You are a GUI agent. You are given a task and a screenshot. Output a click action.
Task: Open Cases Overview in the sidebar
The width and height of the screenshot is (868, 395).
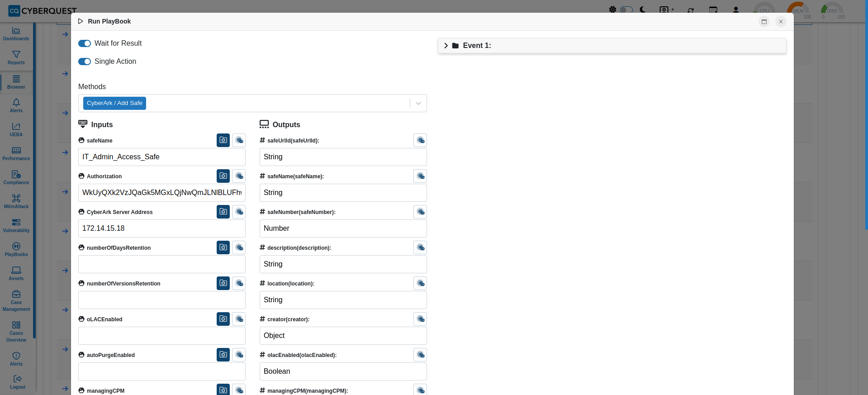tap(16, 332)
